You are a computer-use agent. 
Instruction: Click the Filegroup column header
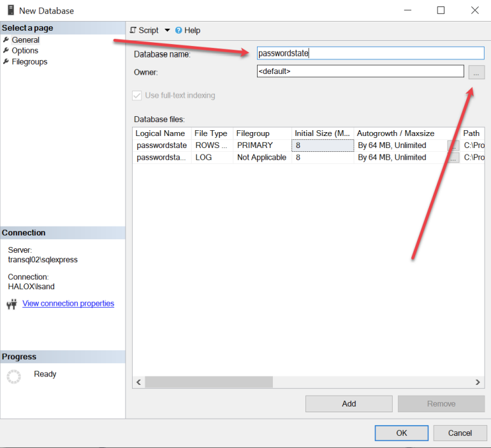[262, 133]
